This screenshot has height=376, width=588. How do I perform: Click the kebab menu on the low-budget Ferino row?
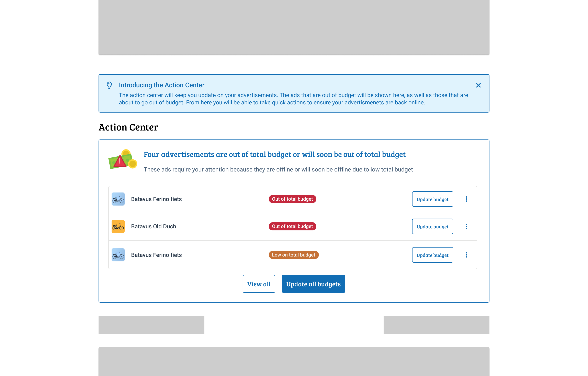(466, 255)
